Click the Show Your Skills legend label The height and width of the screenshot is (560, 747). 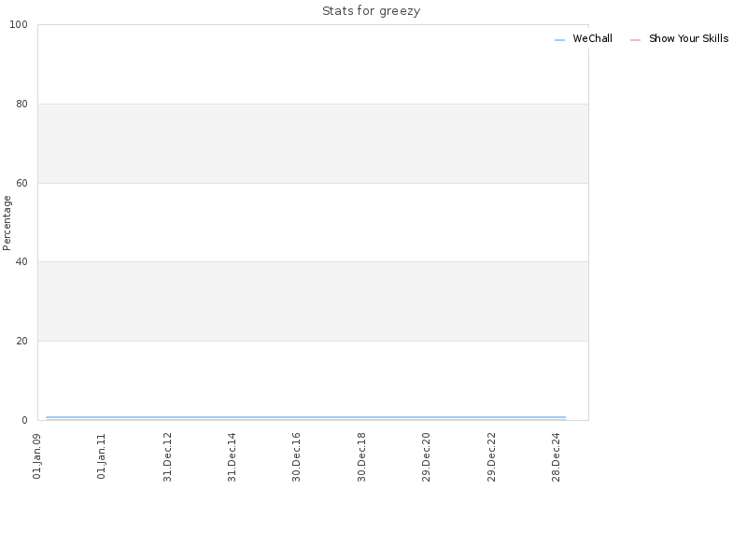[688, 38]
